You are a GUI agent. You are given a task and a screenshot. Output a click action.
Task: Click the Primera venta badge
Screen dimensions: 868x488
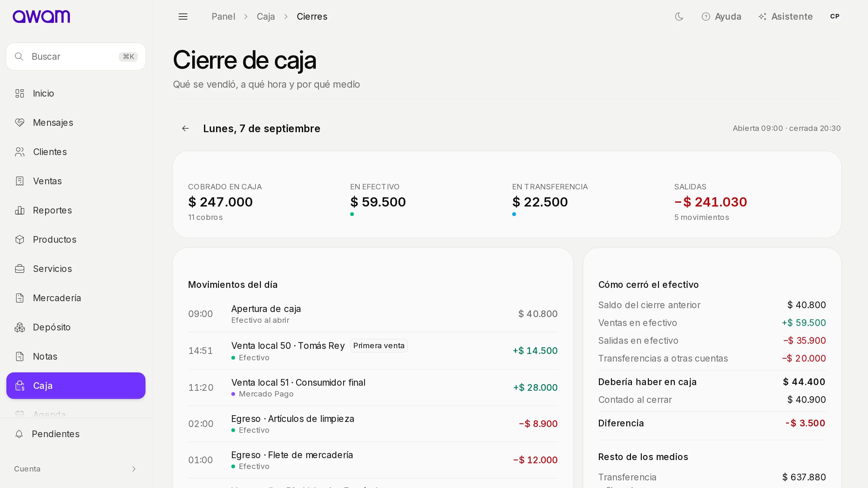point(379,346)
